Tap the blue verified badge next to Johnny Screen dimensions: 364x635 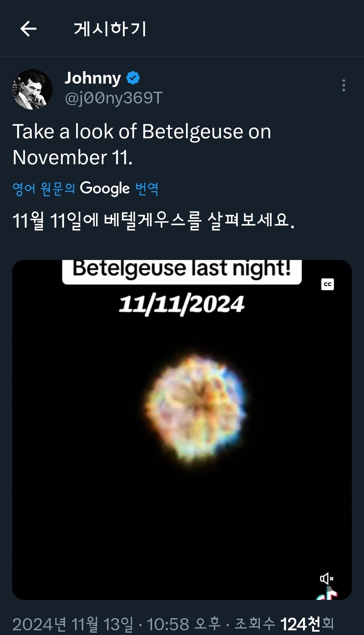pos(133,78)
